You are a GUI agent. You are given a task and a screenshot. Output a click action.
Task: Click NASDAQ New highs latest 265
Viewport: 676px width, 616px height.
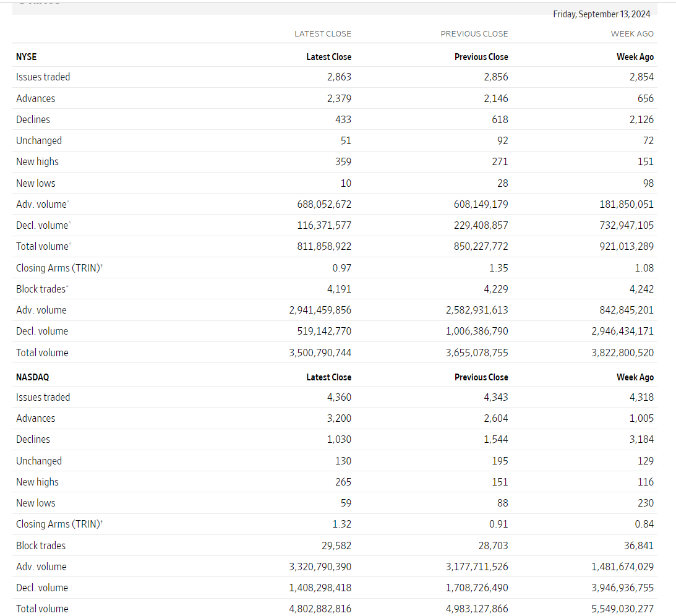343,482
